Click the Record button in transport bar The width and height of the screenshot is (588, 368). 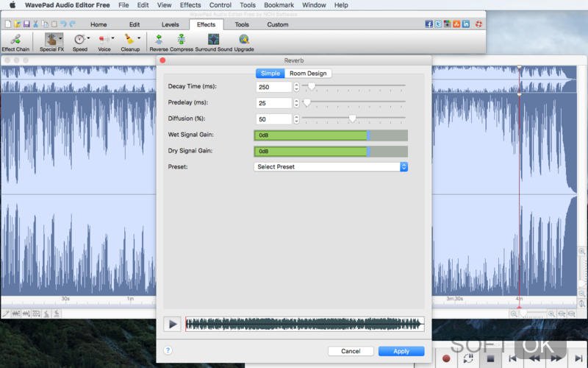pyautogui.click(x=446, y=358)
